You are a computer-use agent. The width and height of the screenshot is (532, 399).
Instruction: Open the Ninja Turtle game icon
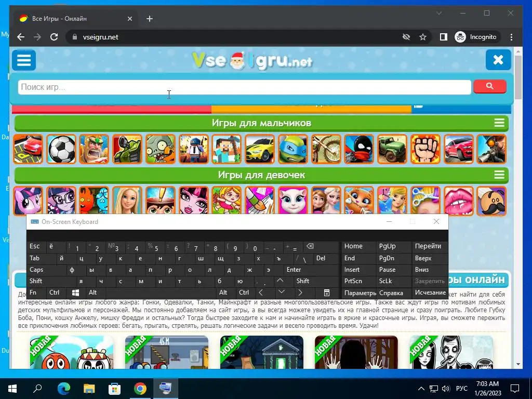(x=293, y=149)
